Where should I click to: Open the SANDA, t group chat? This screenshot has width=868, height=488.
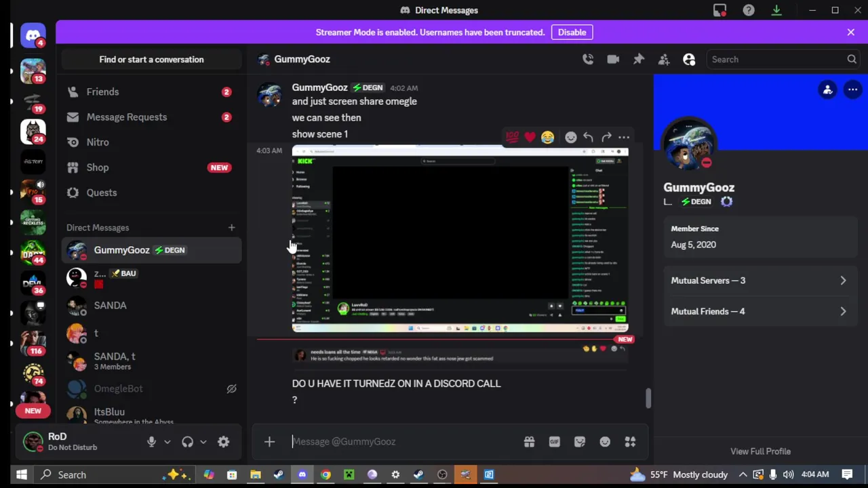click(x=151, y=361)
